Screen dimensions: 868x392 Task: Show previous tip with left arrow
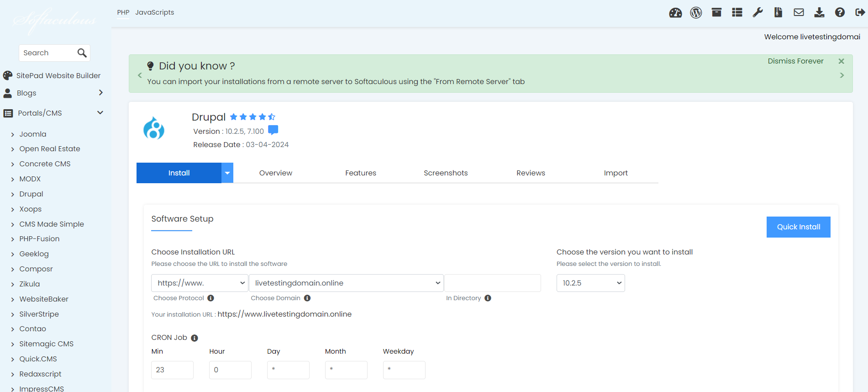click(x=140, y=75)
